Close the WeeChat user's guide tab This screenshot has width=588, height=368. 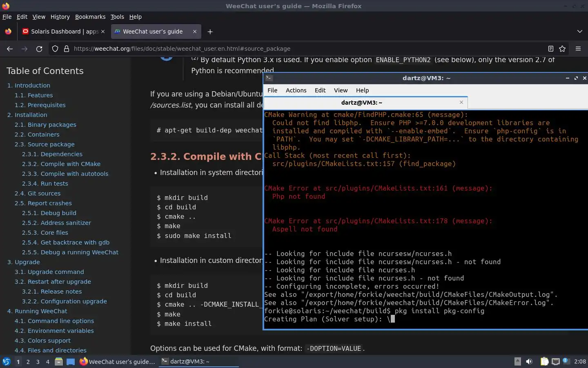(x=195, y=31)
